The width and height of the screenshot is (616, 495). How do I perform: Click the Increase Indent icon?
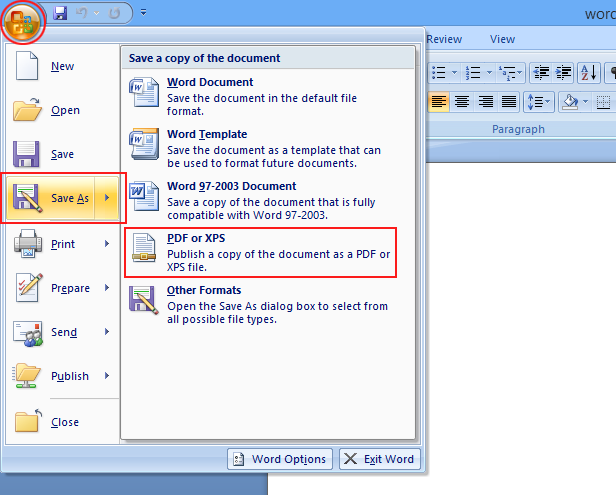point(563,73)
